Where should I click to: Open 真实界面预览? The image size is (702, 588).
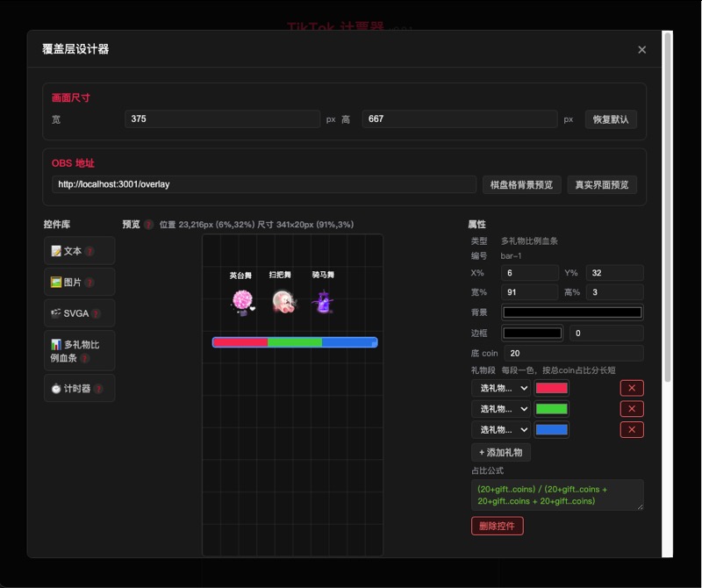pos(602,185)
